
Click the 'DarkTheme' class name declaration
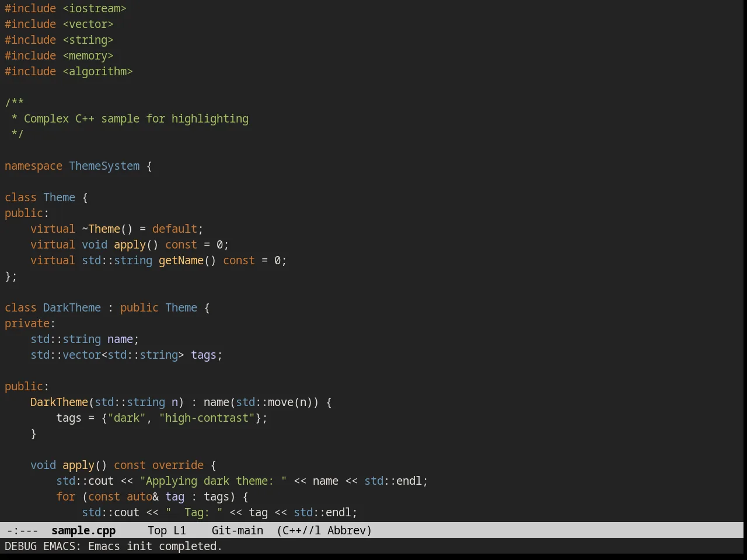pos(72,307)
